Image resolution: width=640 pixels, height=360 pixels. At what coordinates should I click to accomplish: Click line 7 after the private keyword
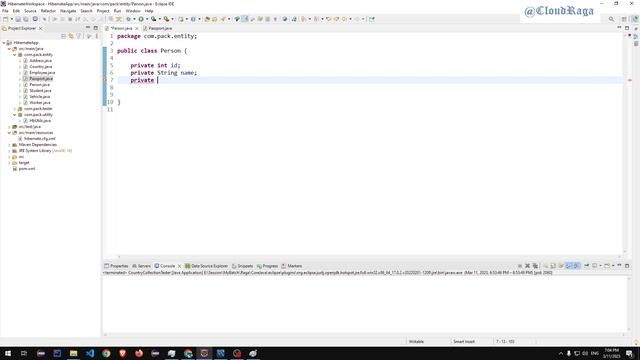tap(158, 80)
